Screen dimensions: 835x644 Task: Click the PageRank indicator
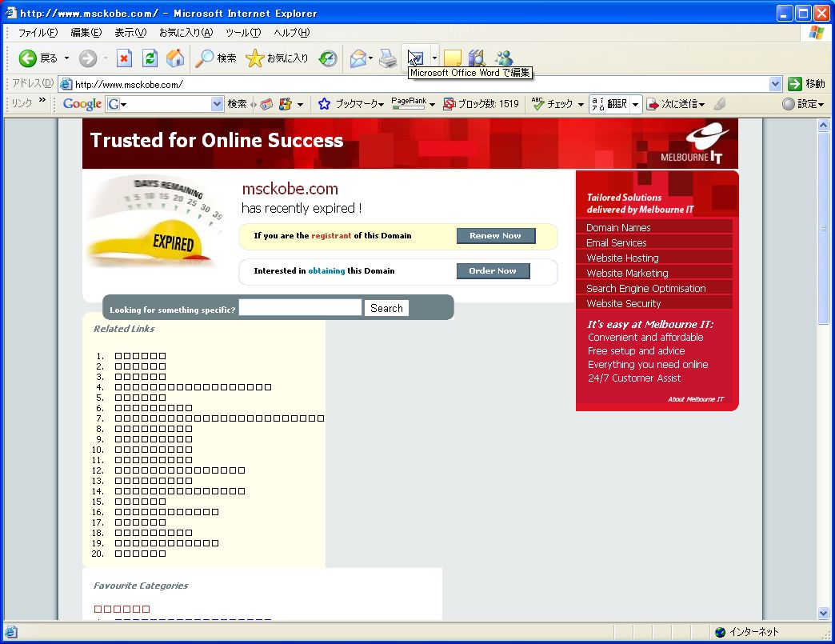[409, 103]
